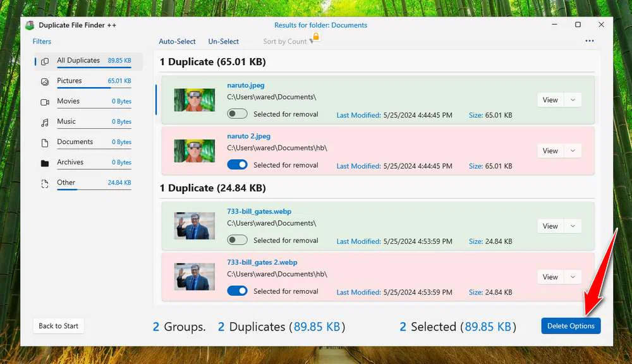632x364 pixels.
Task: Open the three-dot overflow menu
Action: pos(590,40)
